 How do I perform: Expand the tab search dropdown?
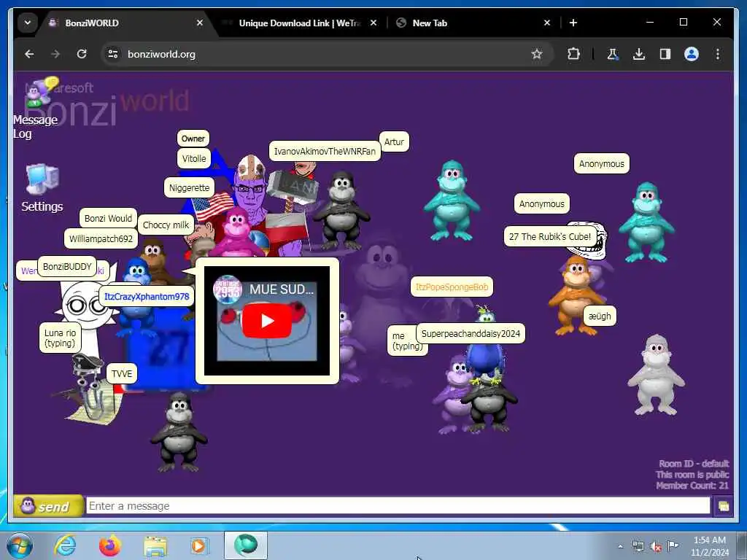28,23
